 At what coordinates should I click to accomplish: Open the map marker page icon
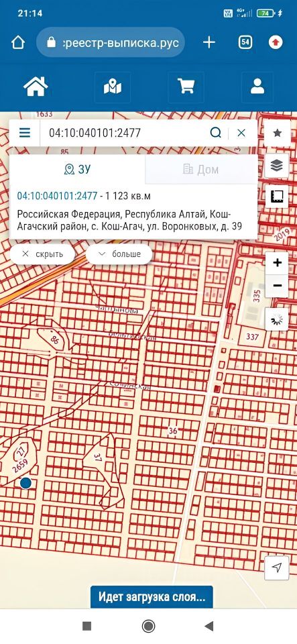pos(113,87)
